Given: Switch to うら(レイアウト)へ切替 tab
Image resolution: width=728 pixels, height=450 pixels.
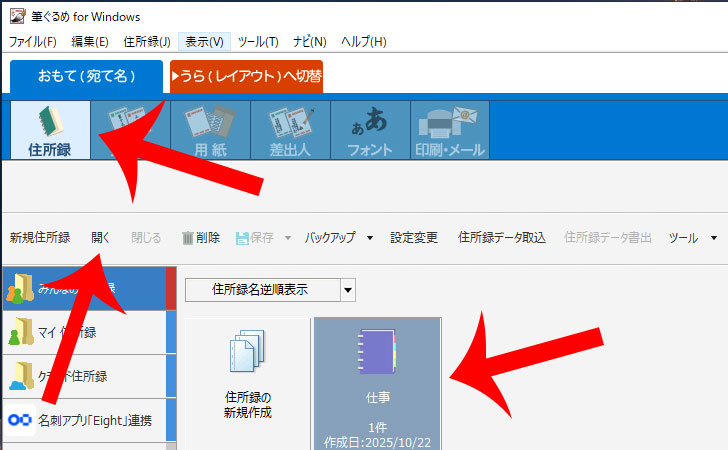Looking at the screenshot, I should [x=246, y=76].
